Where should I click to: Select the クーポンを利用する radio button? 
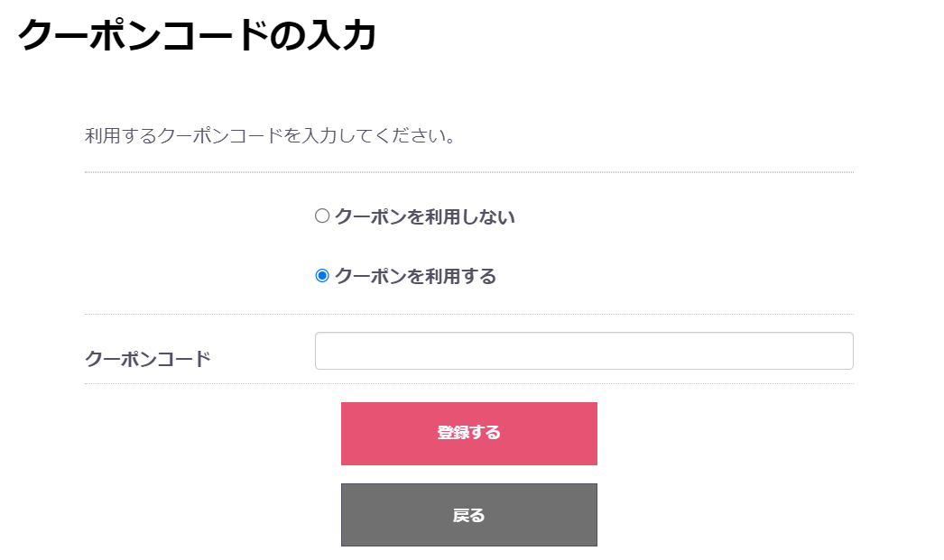pyautogui.click(x=322, y=276)
